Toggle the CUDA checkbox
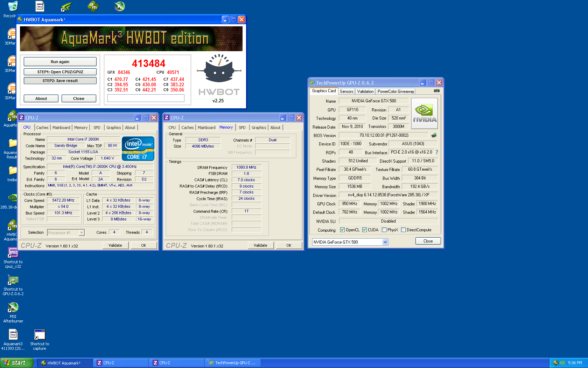This screenshot has width=588, height=368. point(364,230)
